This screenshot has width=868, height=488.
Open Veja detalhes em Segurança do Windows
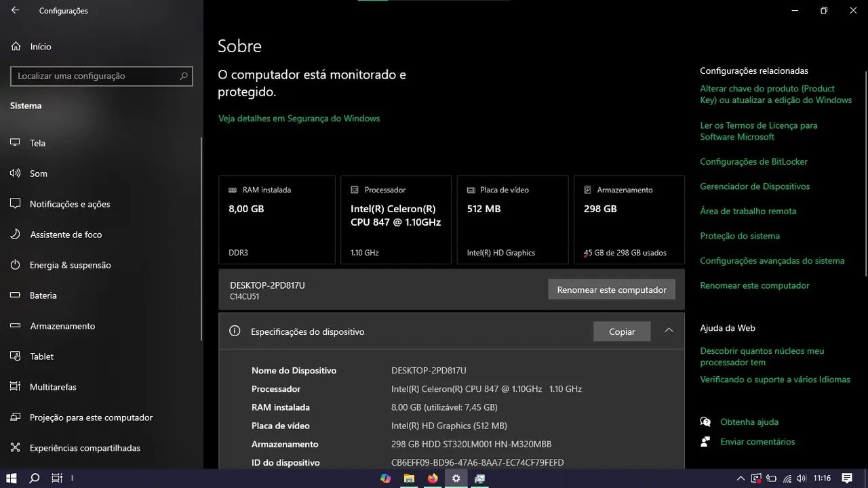[x=299, y=119]
